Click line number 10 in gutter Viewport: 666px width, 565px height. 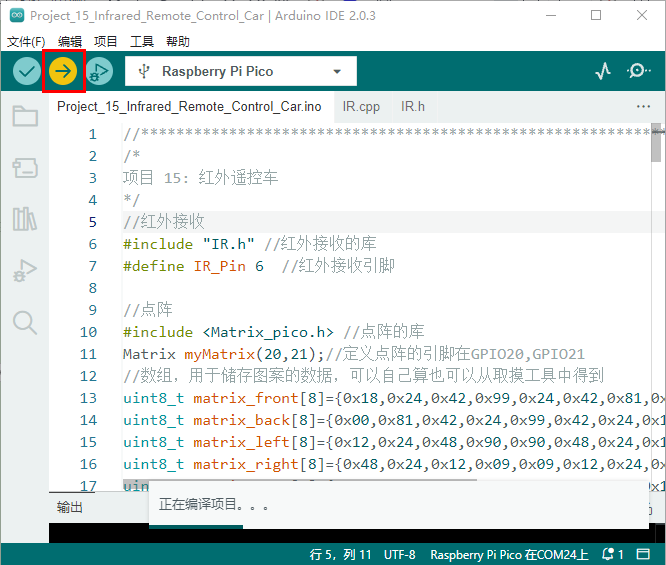(88, 332)
